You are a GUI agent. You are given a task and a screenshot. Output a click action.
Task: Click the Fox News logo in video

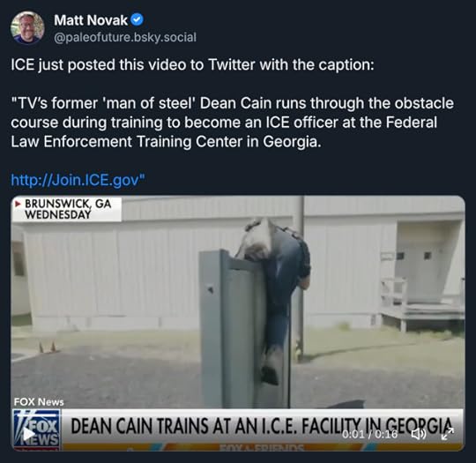[36, 429]
